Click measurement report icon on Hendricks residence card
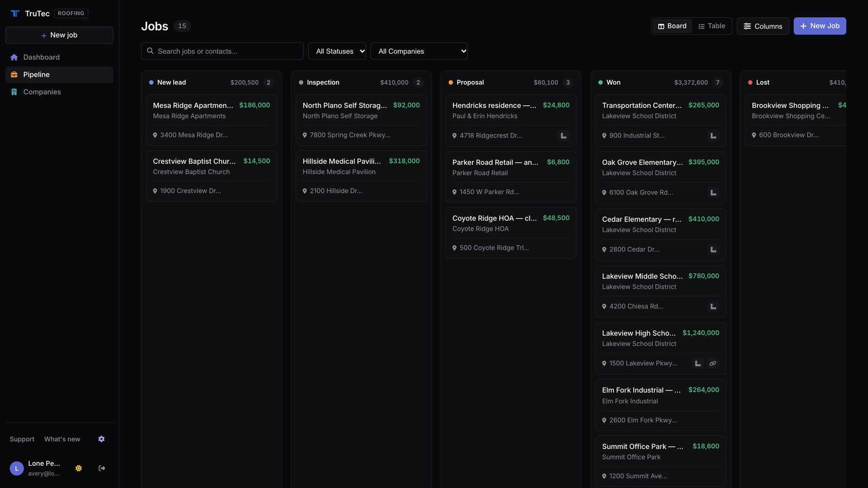Viewport: 868px width, 488px height. pos(564,136)
